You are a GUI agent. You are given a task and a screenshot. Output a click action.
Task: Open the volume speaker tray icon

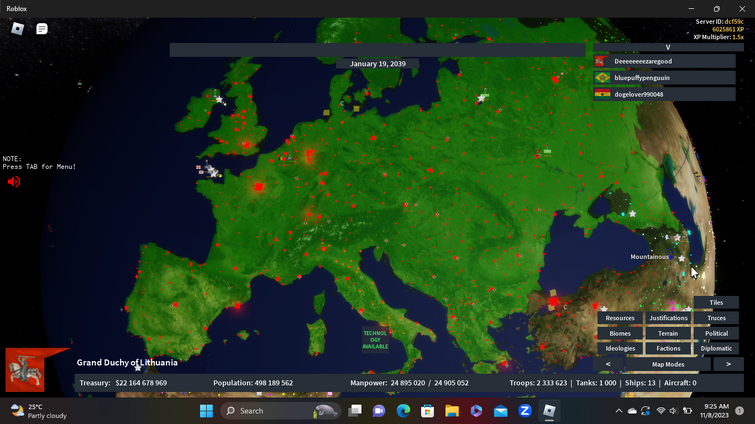[x=674, y=411]
